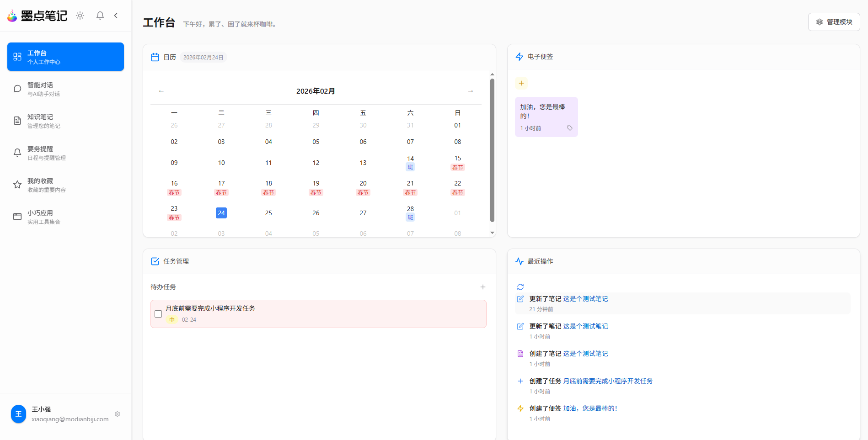868x440 pixels.
Task: Go to next month in calendar
Action: (470, 91)
